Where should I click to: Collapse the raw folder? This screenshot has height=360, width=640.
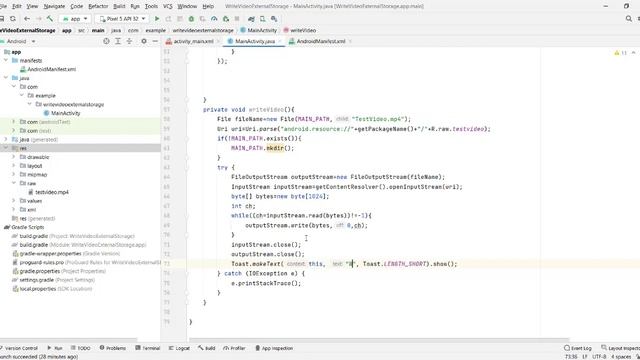coord(13,183)
